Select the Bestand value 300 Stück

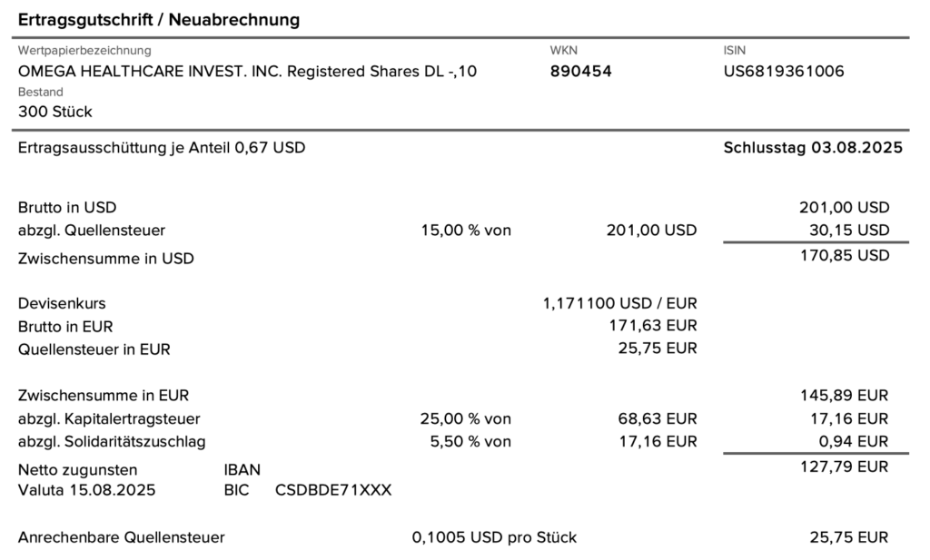coord(55,112)
